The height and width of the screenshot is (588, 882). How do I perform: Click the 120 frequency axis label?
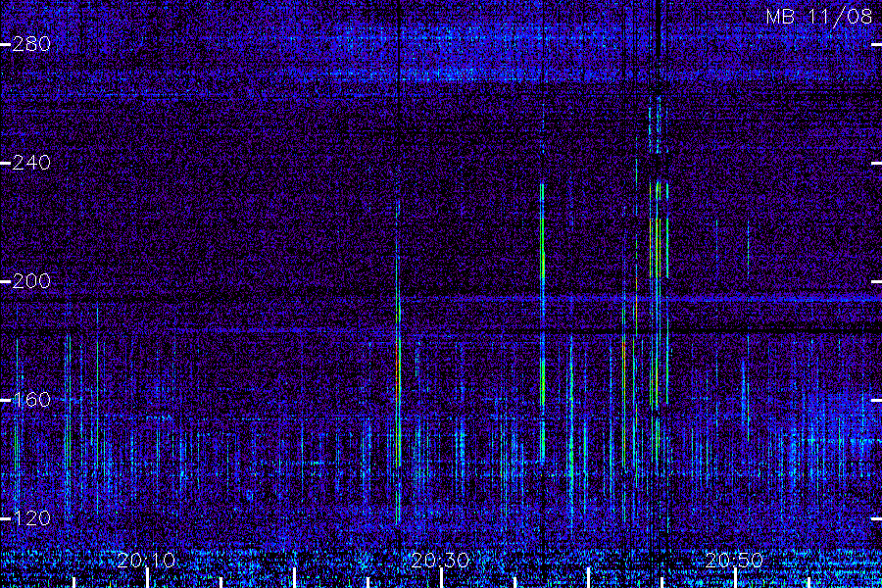click(31, 518)
